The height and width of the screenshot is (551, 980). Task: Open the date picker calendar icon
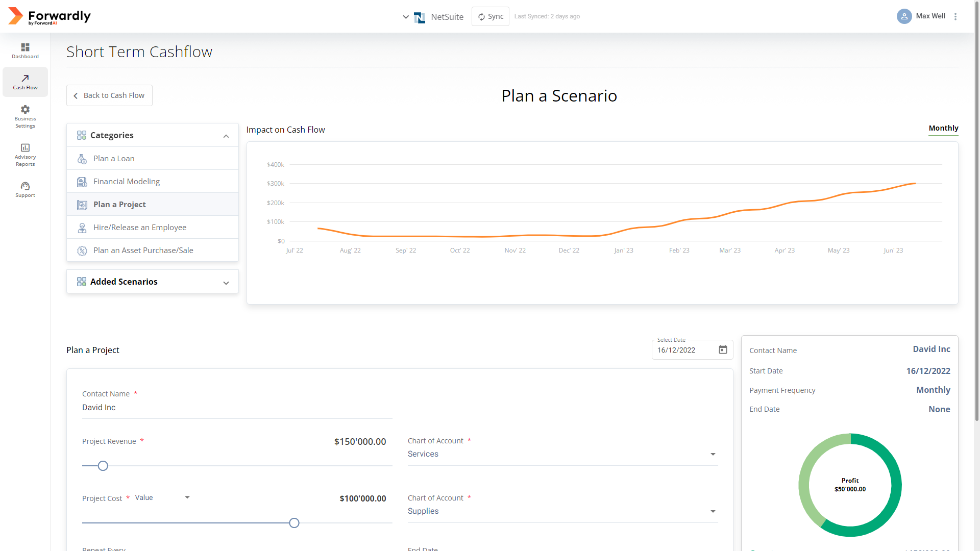pos(723,350)
